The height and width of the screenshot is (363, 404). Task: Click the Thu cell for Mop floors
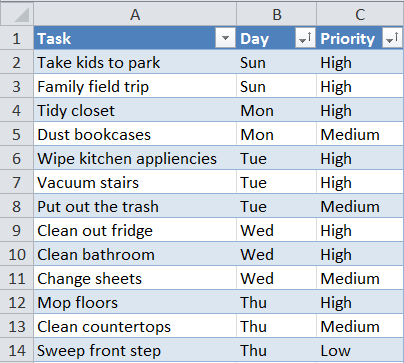point(276,302)
